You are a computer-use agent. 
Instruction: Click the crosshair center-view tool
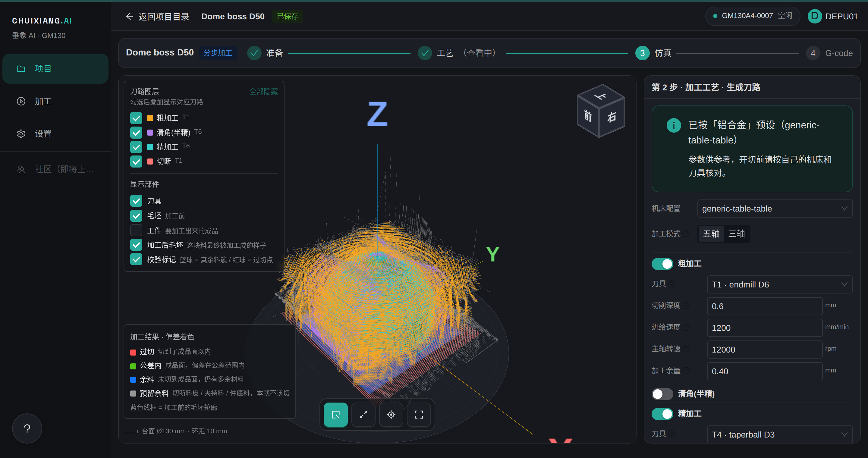tap(391, 415)
